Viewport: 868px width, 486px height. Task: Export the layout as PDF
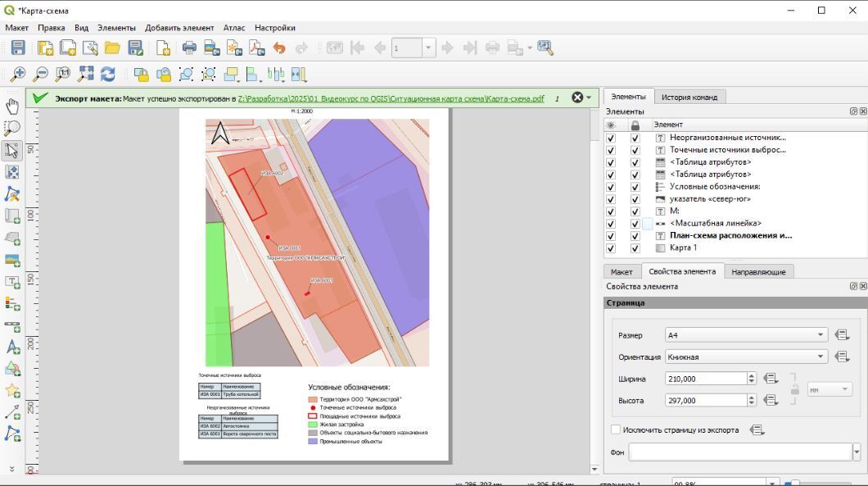click(x=257, y=48)
